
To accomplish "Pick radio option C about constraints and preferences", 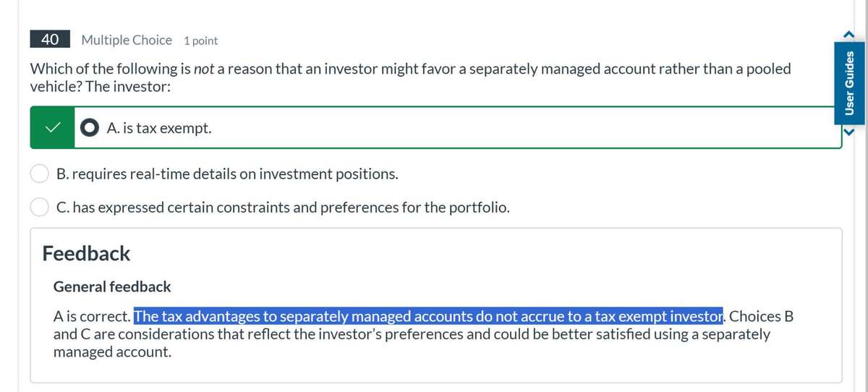I will 41,208.
